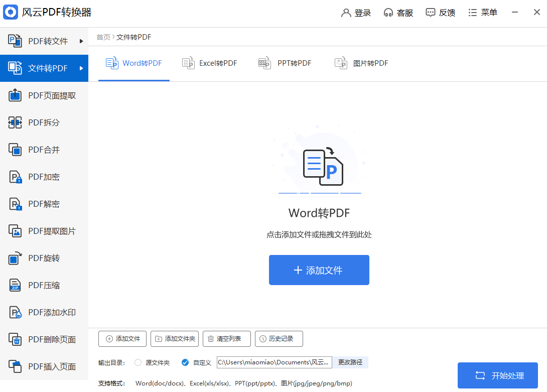Click the PDF压缩 zip icon
Viewport: 547px width, 392px height.
[x=15, y=285]
